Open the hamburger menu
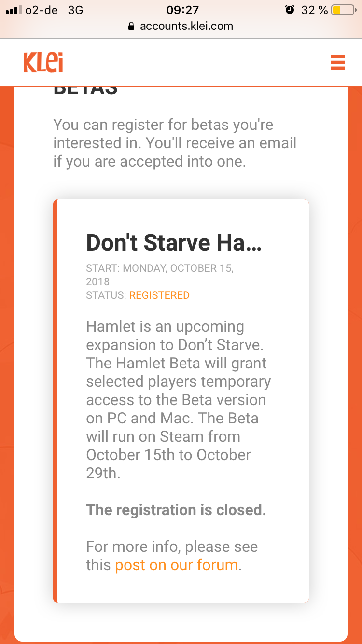Image resolution: width=362 pixels, height=644 pixels. [337, 62]
